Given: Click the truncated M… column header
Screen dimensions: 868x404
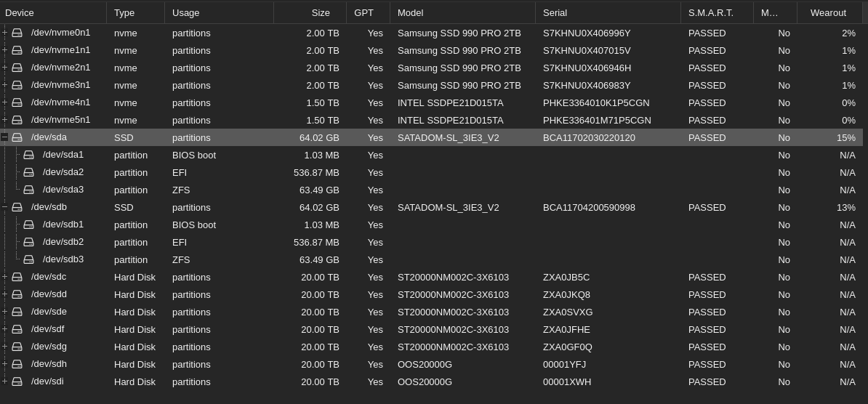Looking at the screenshot, I should click(x=775, y=13).
